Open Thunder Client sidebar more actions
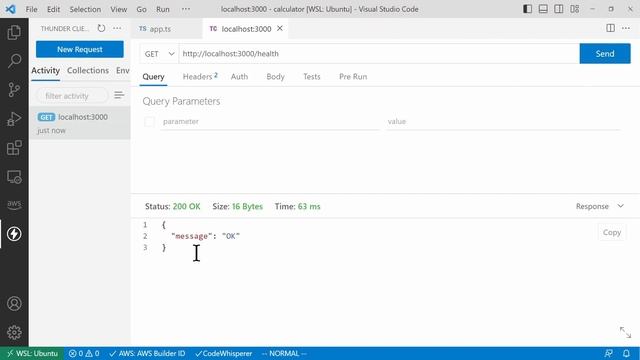The height and width of the screenshot is (360, 640). (117, 28)
